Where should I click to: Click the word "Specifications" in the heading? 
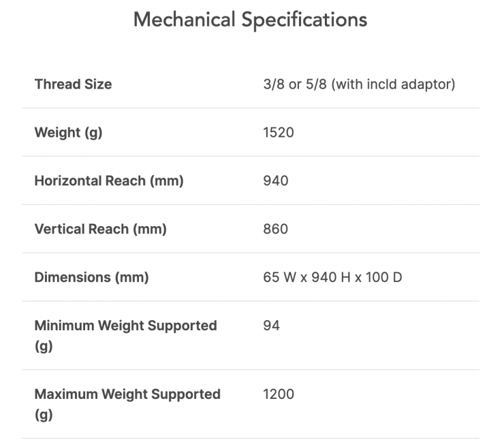304,19
